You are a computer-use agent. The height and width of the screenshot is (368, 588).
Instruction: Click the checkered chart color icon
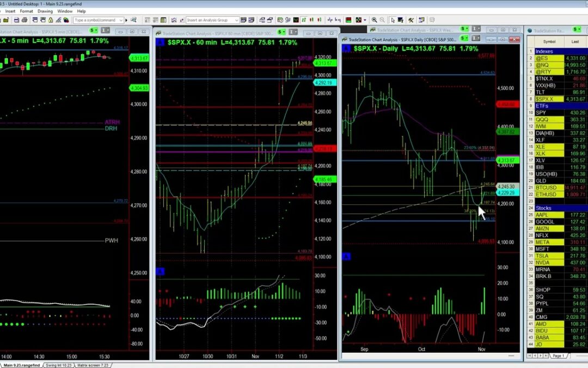point(358,20)
